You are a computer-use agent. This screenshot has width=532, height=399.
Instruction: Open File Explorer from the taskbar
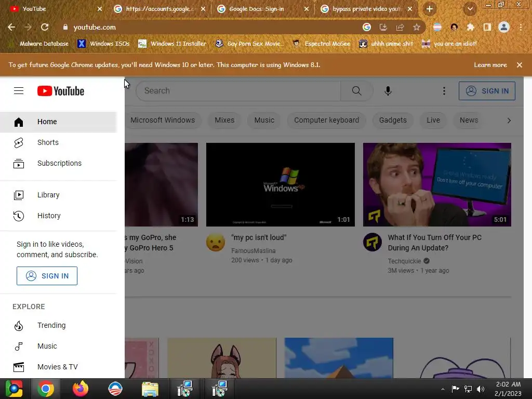pos(150,389)
